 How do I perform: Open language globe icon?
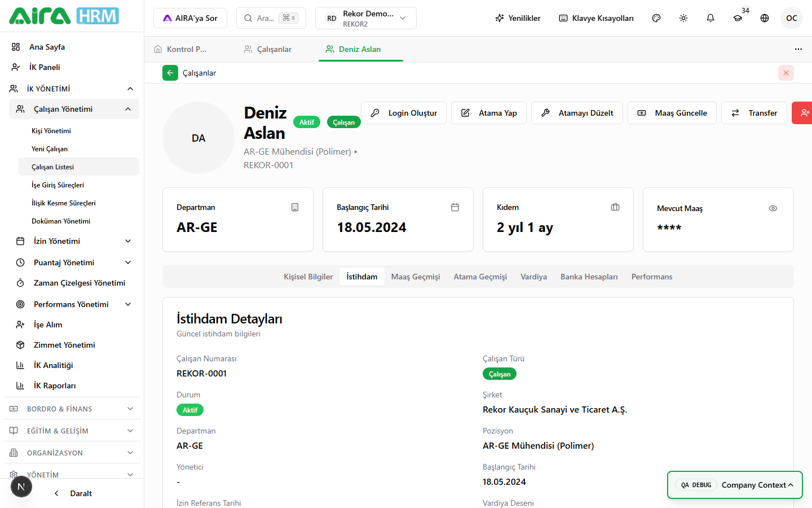pyautogui.click(x=765, y=18)
